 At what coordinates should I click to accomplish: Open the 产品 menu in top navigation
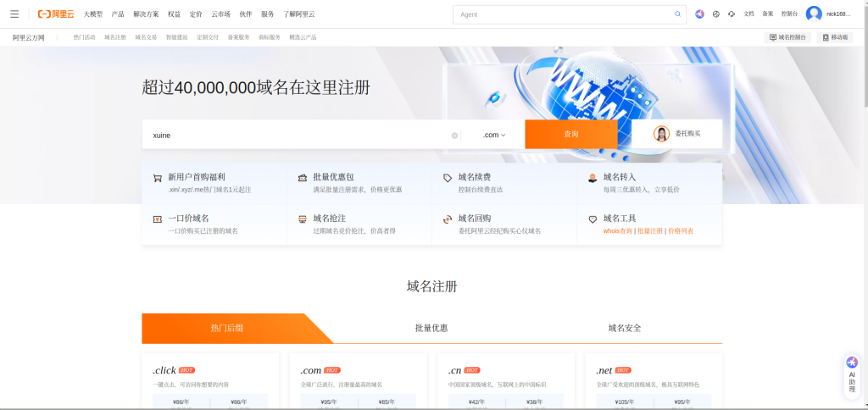click(118, 14)
